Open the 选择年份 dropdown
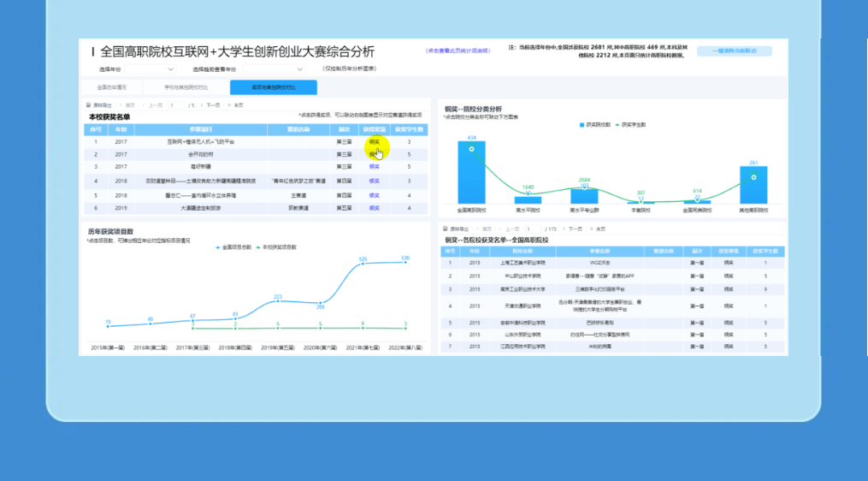The image size is (868, 481). coord(133,68)
